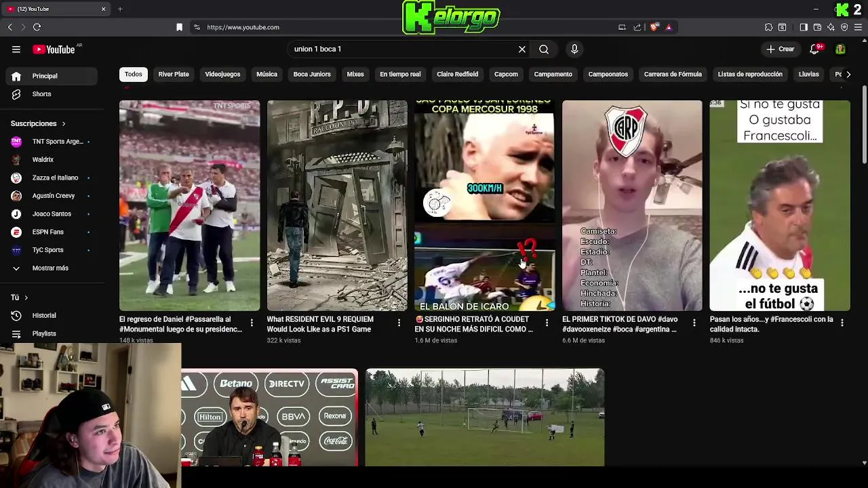Open options menu for Francescoli short
The width and height of the screenshot is (868, 488).
[842, 323]
